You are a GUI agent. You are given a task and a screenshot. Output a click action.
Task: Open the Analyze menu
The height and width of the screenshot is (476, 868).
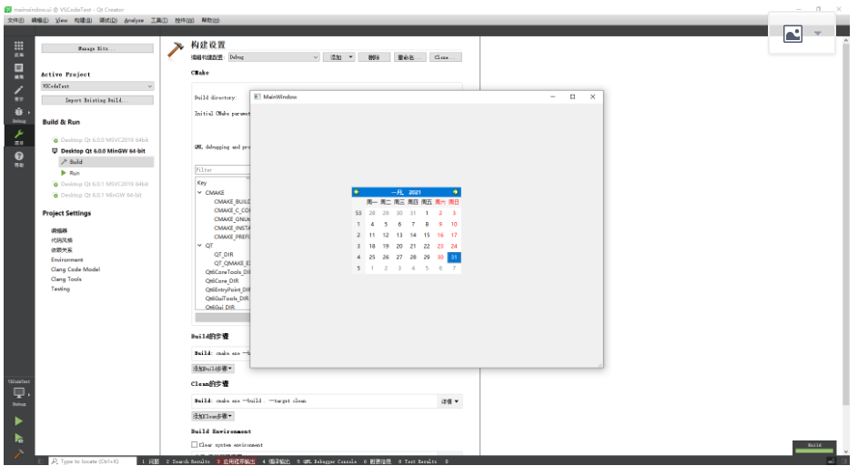[x=134, y=21]
